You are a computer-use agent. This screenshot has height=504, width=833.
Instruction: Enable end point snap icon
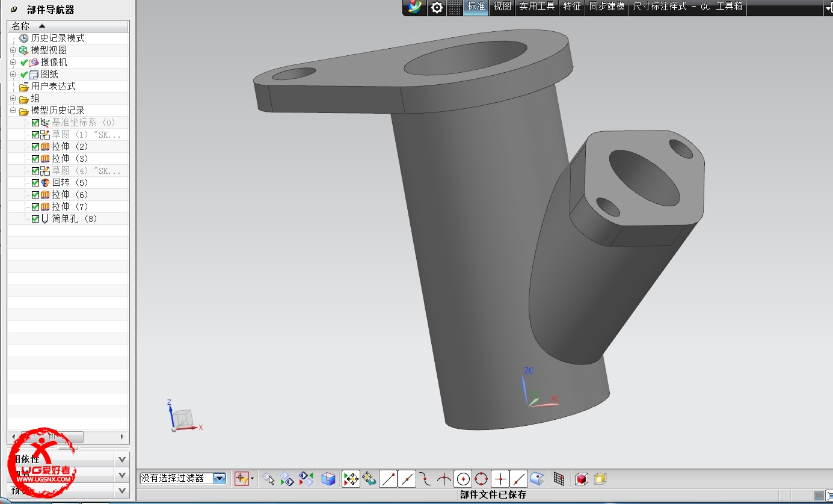[x=388, y=479]
